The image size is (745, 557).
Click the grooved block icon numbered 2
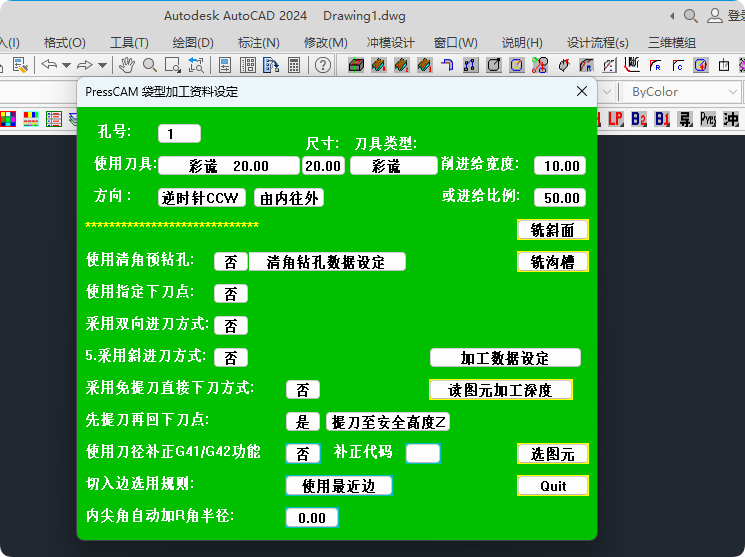(401, 65)
